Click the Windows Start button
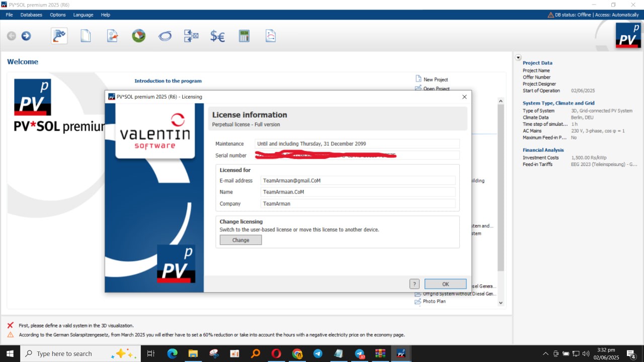This screenshot has height=362, width=644. point(10,353)
